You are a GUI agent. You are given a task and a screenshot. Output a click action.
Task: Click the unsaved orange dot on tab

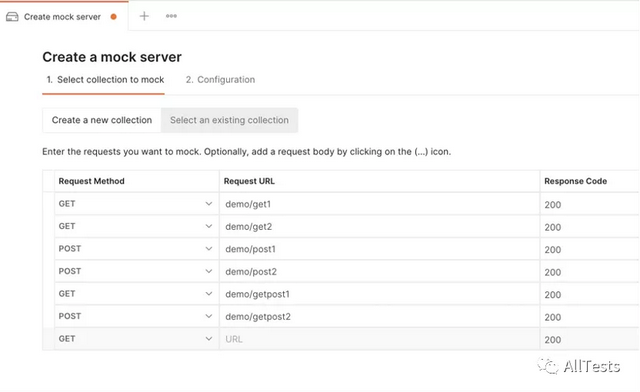tap(113, 17)
